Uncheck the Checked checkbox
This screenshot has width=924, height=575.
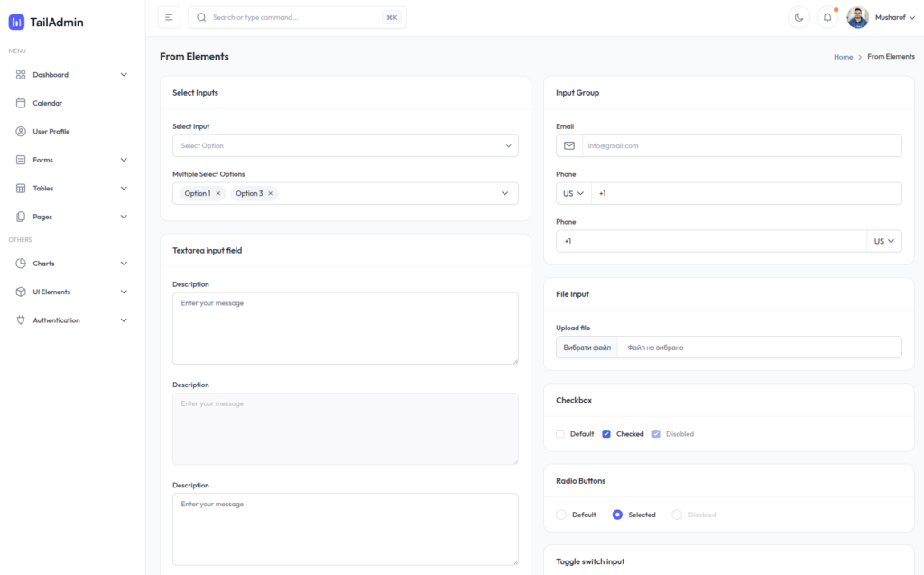coord(606,434)
